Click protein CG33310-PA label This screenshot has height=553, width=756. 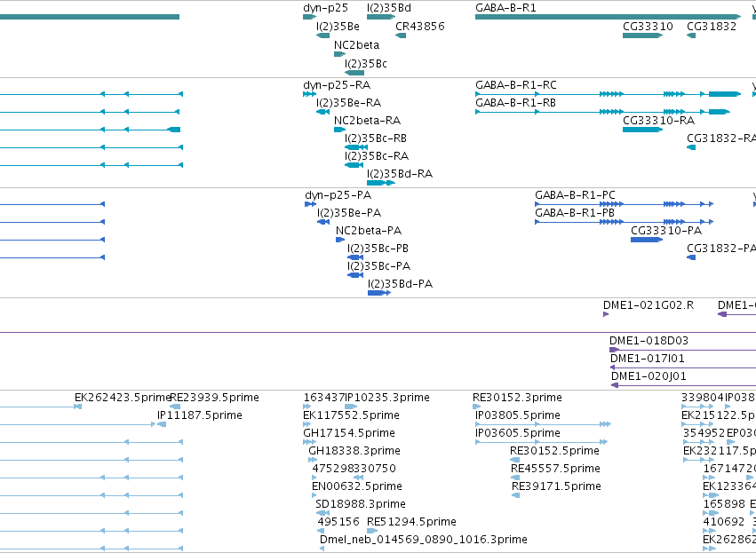(666, 231)
